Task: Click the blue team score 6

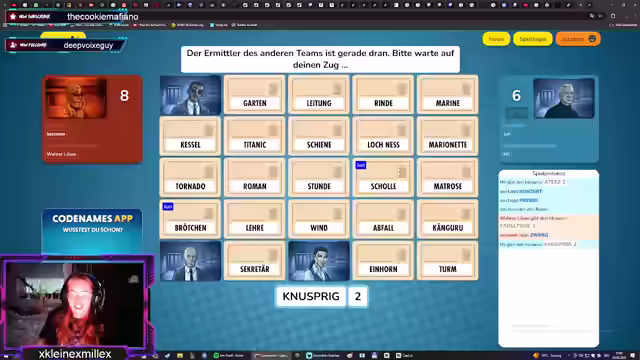Action: pyautogui.click(x=516, y=96)
